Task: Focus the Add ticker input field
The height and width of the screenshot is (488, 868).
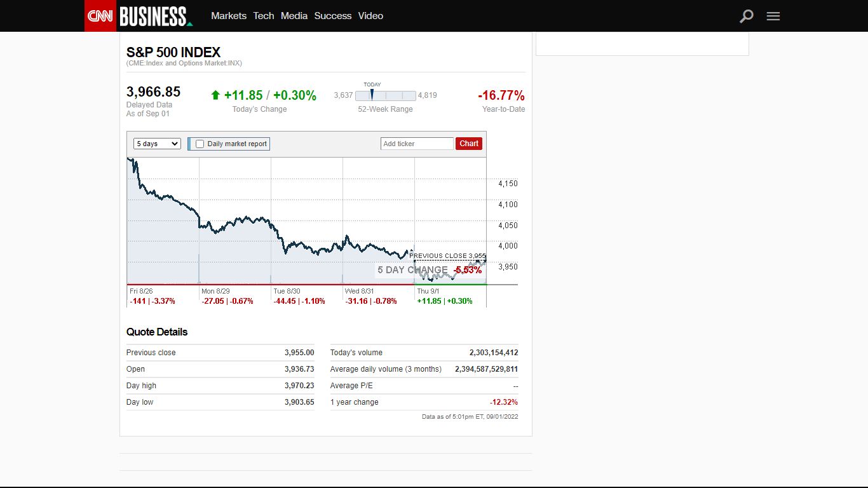Action: (x=417, y=144)
